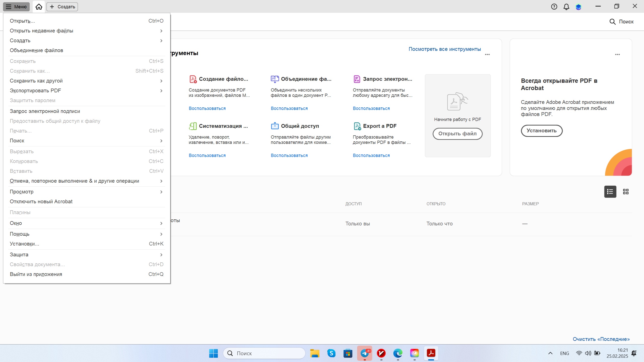This screenshot has height=362, width=644.
Task: Open Adobe Creative Cloud from the taskbar
Action: tap(414, 353)
